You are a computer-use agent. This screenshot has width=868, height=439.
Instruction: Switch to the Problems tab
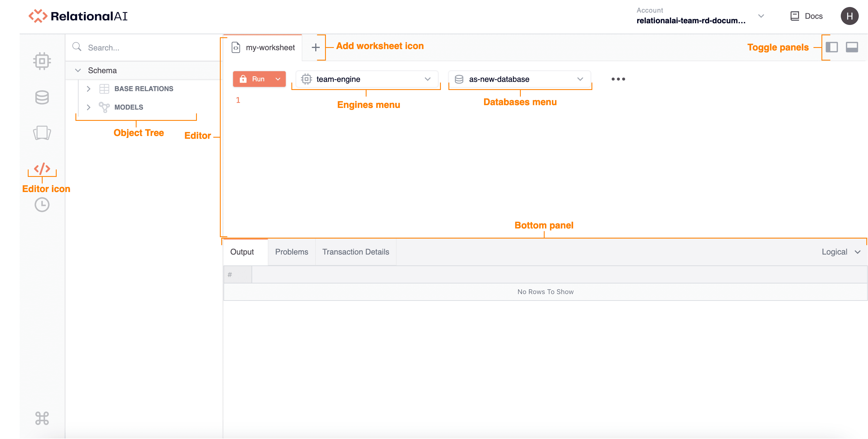point(291,252)
